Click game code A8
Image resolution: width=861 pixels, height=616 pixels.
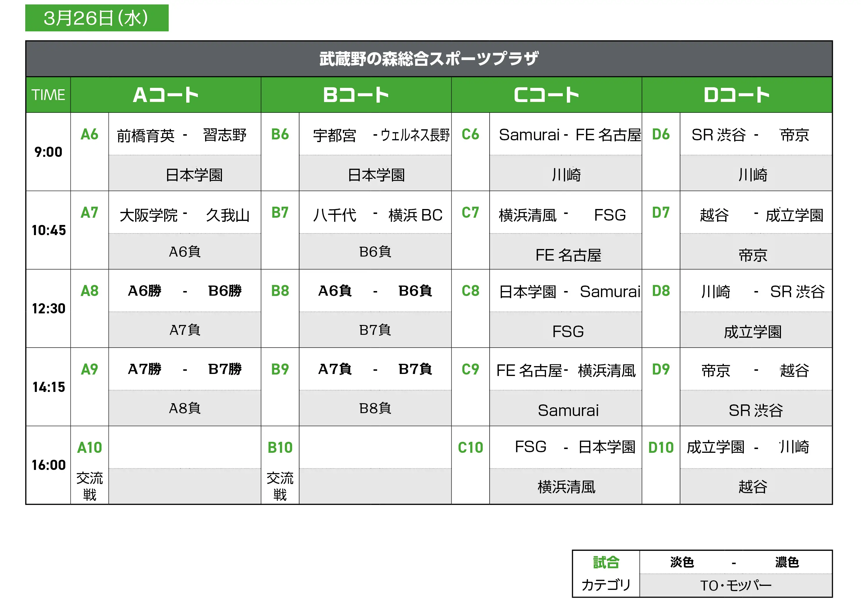(x=90, y=291)
